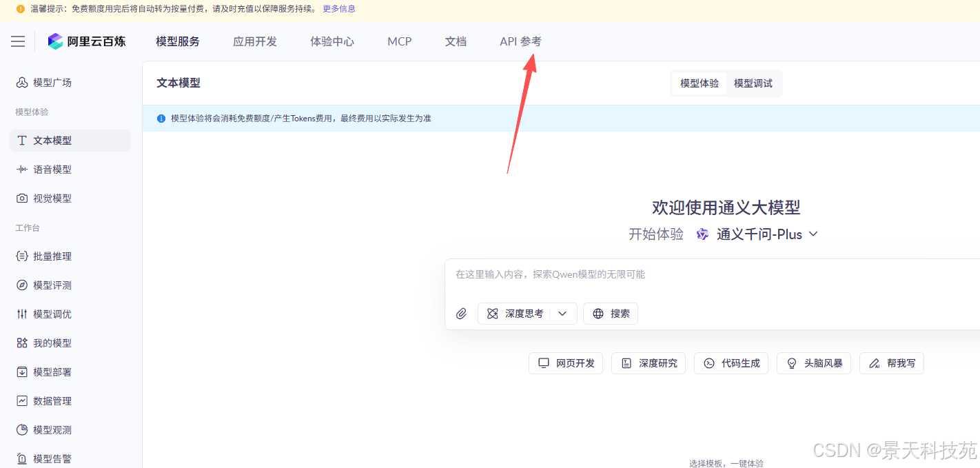
Task: Click the monitor icon on 网页开发
Action: (x=544, y=363)
